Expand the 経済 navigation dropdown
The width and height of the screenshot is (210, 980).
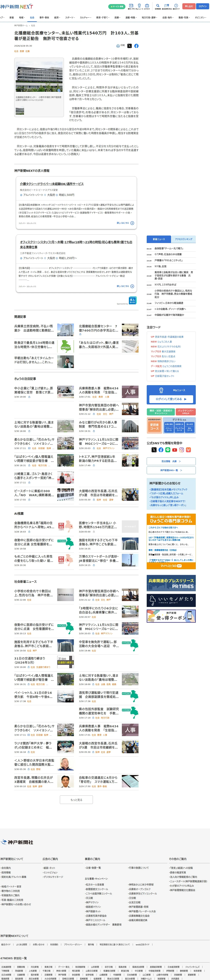point(57,17)
